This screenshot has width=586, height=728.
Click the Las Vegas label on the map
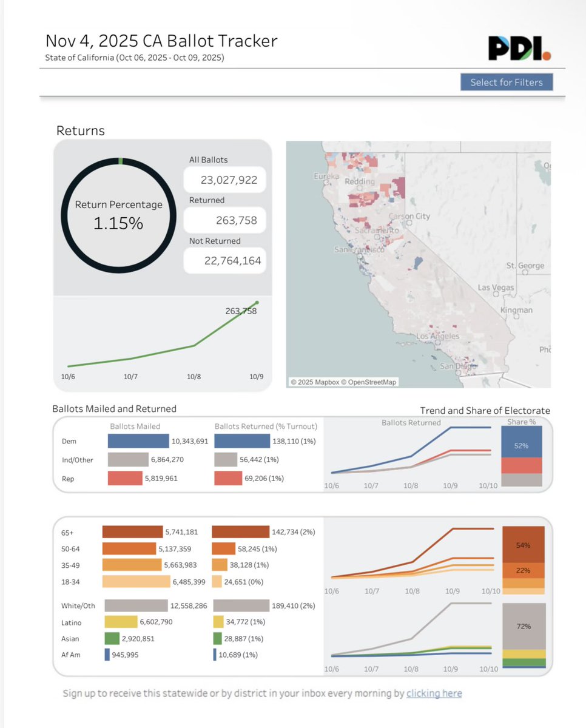(x=496, y=288)
